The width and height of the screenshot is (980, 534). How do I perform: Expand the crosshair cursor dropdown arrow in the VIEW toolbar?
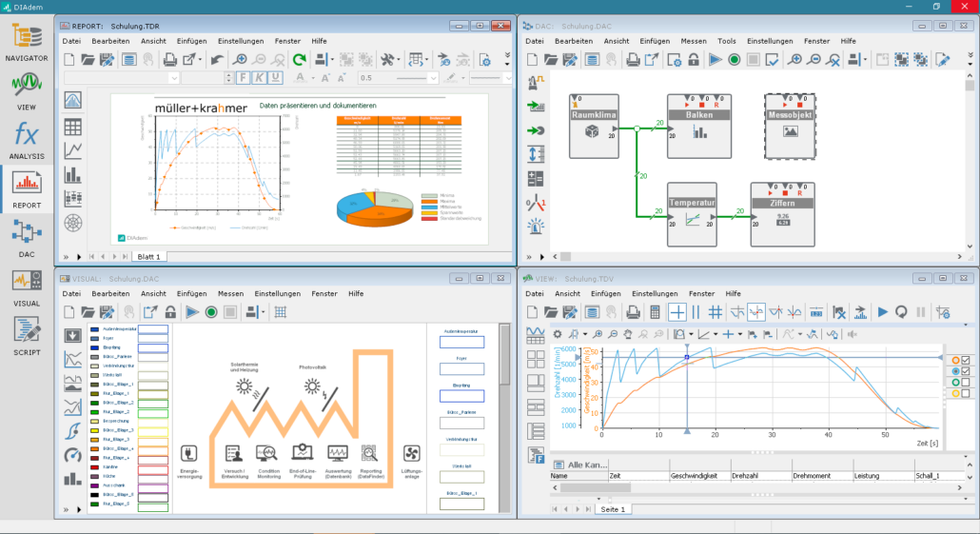pos(742,334)
